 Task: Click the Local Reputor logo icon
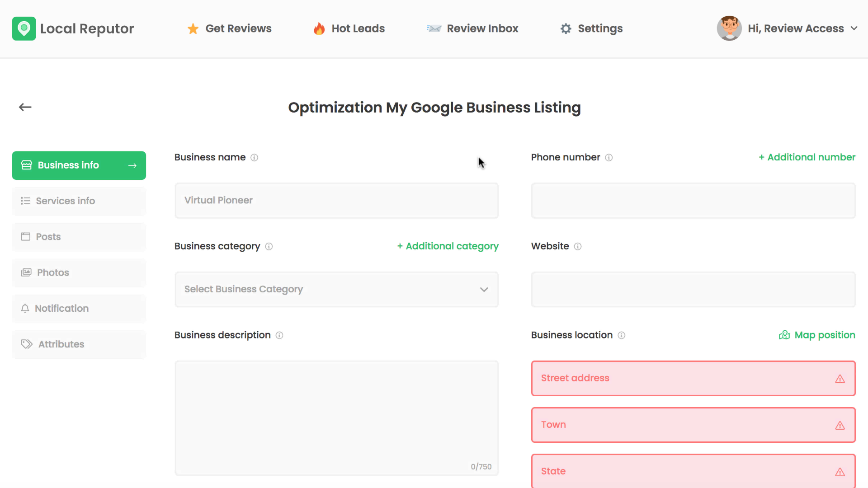click(24, 28)
